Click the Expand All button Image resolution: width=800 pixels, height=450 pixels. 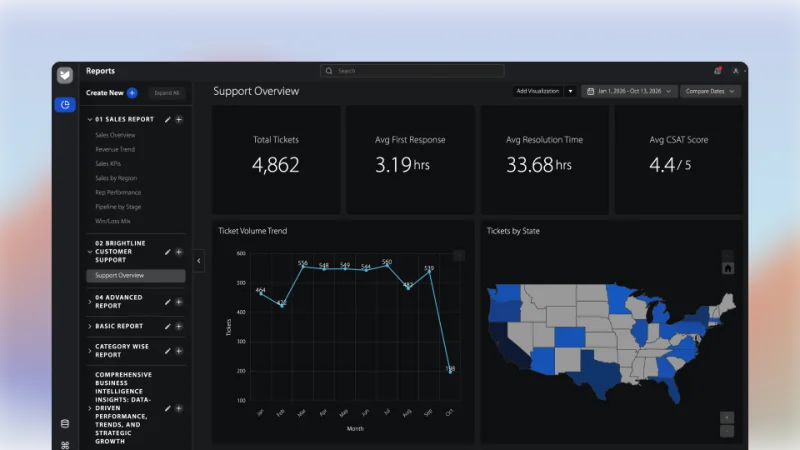pyautogui.click(x=167, y=93)
